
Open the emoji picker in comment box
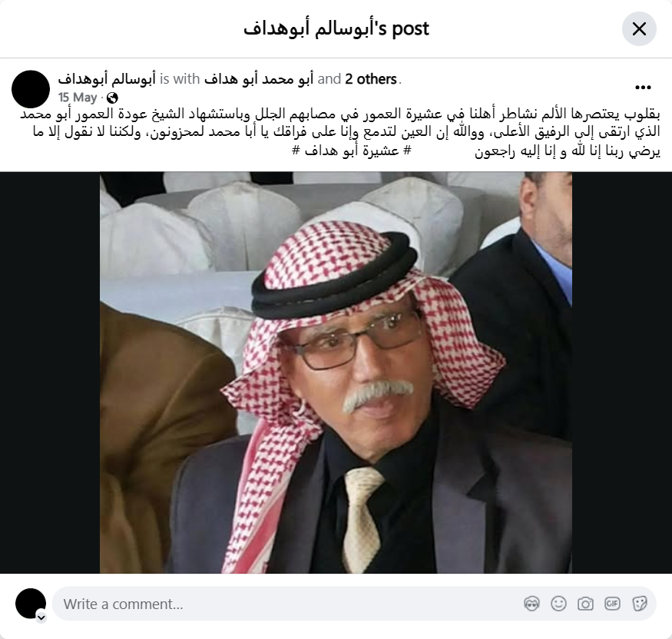pos(558,604)
